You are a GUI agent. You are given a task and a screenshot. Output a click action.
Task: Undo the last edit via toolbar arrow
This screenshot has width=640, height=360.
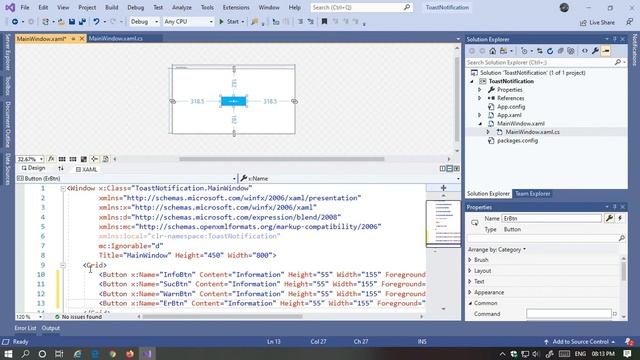pyautogui.click(x=96, y=22)
